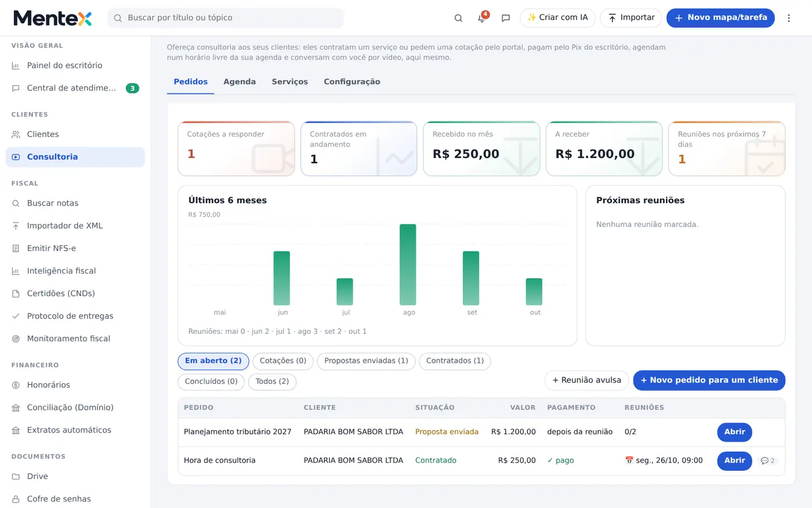Filter by Contratados (1)
This screenshot has height=508, width=812.
[455, 361]
